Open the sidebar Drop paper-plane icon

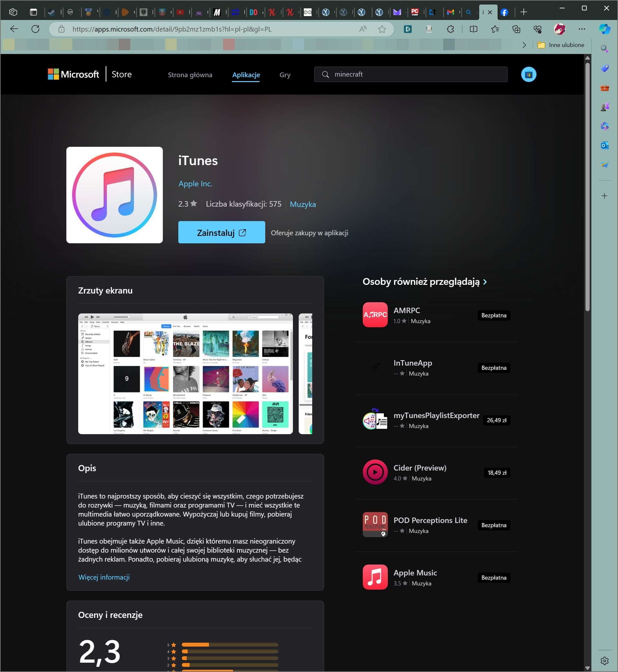[604, 165]
